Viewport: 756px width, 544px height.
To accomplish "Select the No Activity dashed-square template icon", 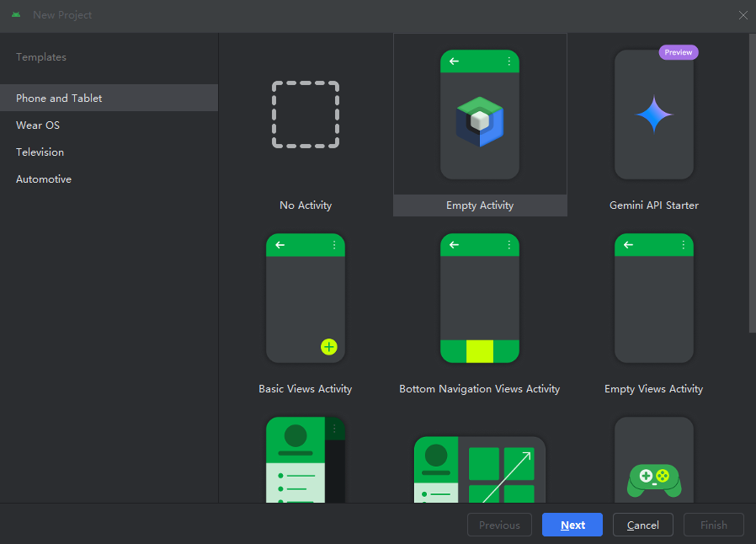I will tap(306, 115).
